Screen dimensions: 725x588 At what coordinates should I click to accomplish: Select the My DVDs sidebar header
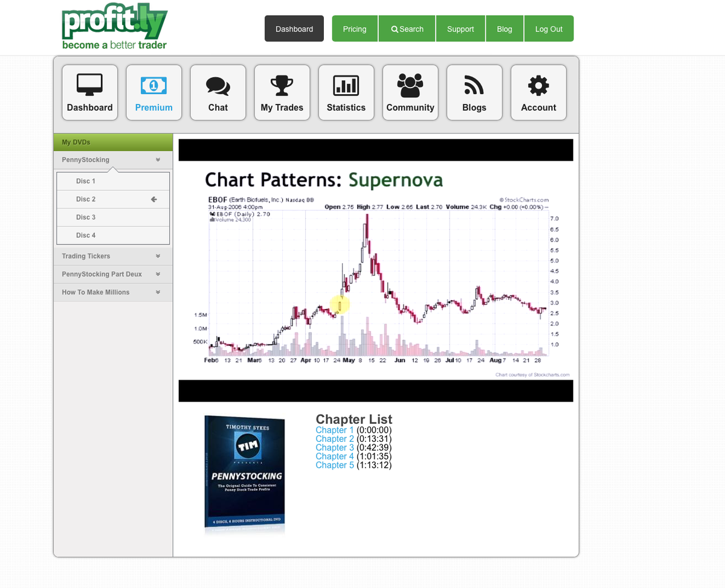click(x=113, y=142)
